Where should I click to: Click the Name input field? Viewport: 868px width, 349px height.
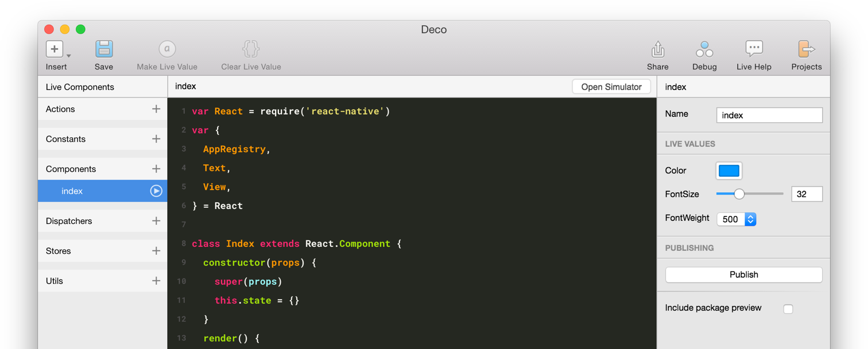point(769,115)
